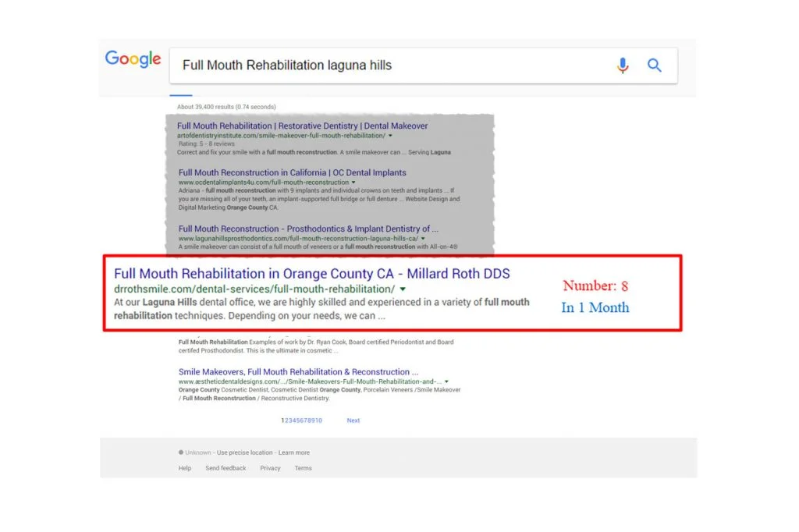Screen dimensions: 799x532
Task: Go to the Next results page
Action: click(353, 420)
